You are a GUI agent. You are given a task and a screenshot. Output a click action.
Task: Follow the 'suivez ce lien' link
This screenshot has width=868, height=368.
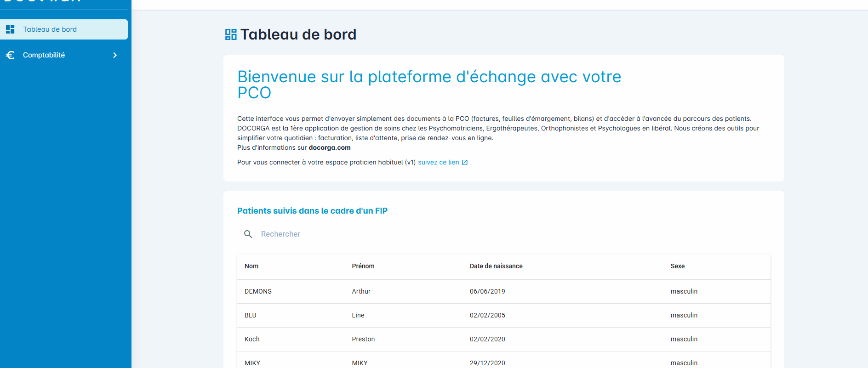click(x=438, y=163)
